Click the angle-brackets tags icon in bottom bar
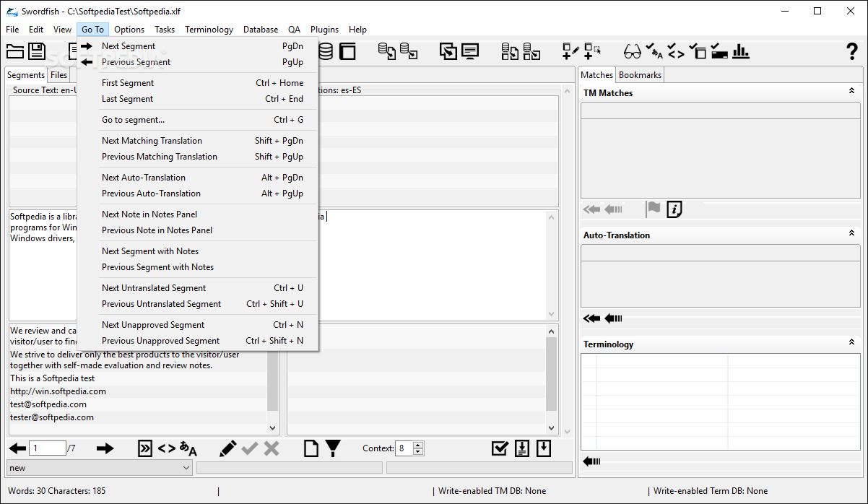868x504 pixels. (167, 448)
